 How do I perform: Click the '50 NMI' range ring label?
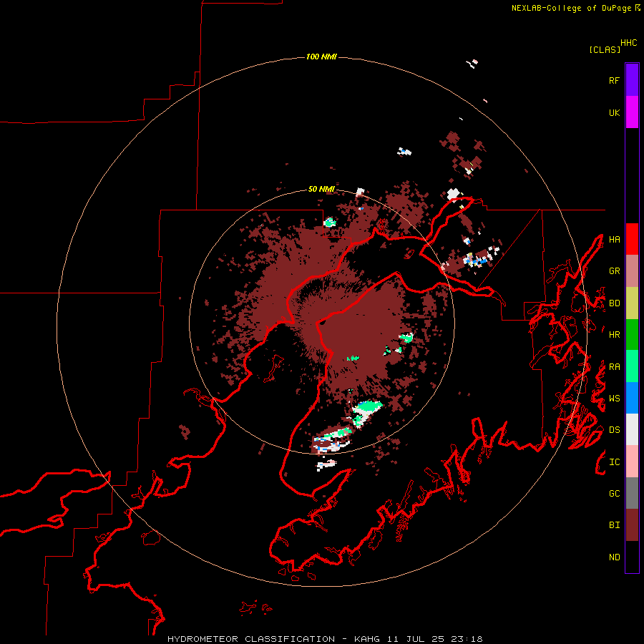321,189
